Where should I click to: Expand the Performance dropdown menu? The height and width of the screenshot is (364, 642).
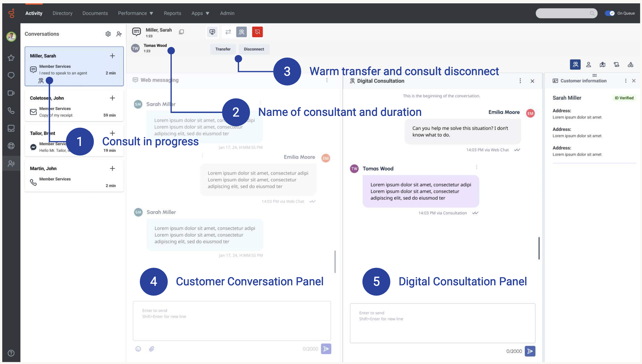135,13
